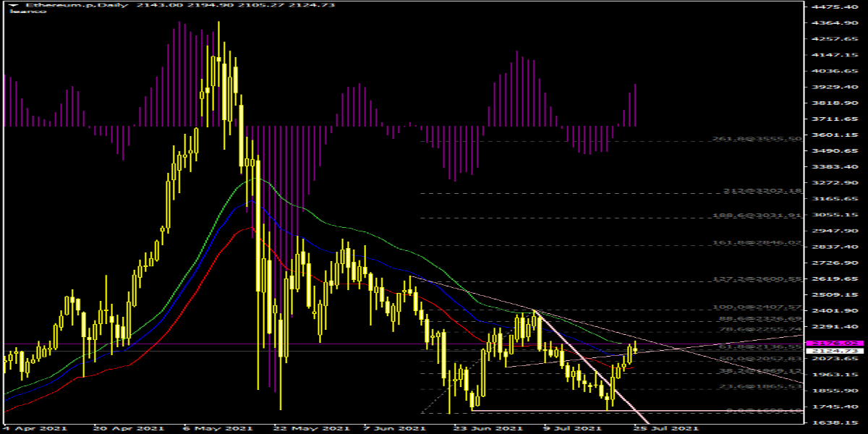Click the 4036.65 price scale value
Image resolution: width=868 pixels, height=434 pixels.
(x=835, y=71)
